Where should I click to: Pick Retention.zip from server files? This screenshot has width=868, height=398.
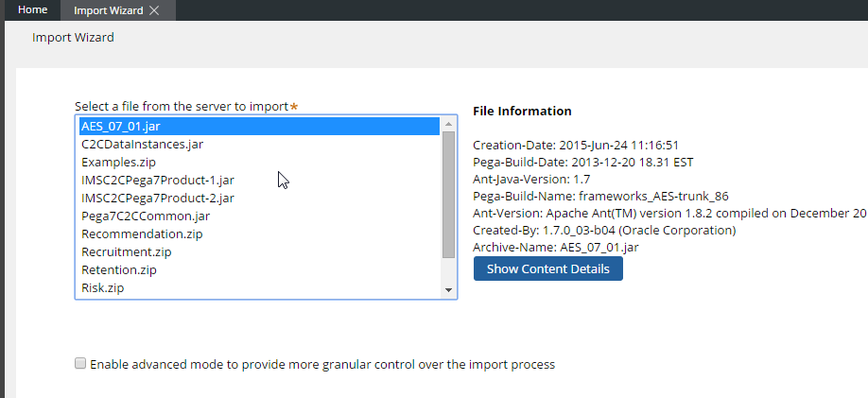[x=119, y=270]
